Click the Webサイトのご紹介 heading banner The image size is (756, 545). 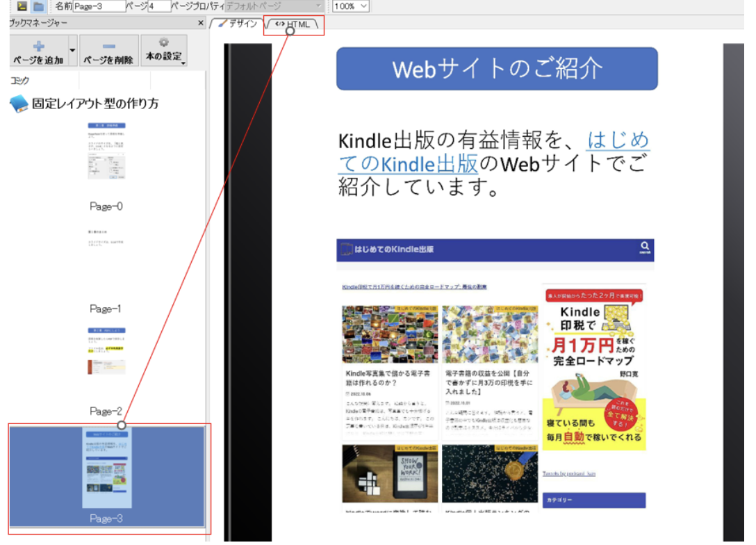tap(497, 69)
